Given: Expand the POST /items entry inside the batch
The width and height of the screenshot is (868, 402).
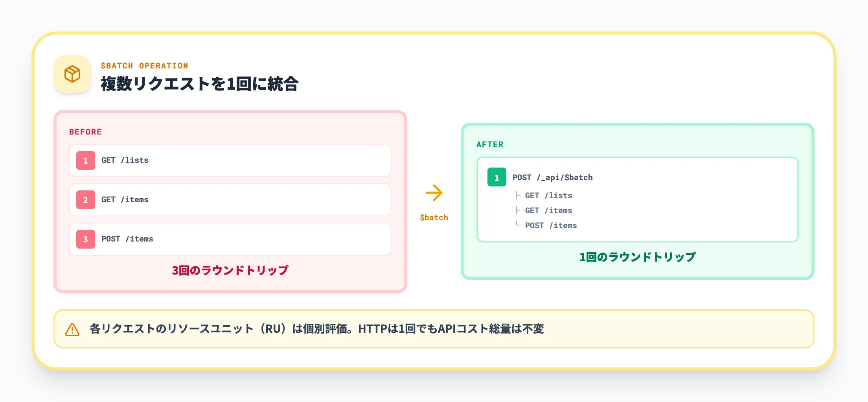Looking at the screenshot, I should 551,225.
